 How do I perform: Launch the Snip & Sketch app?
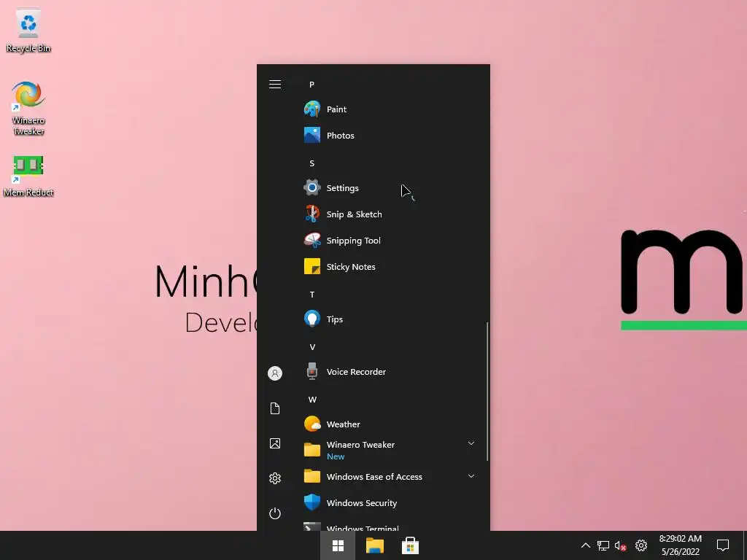(x=390, y=214)
